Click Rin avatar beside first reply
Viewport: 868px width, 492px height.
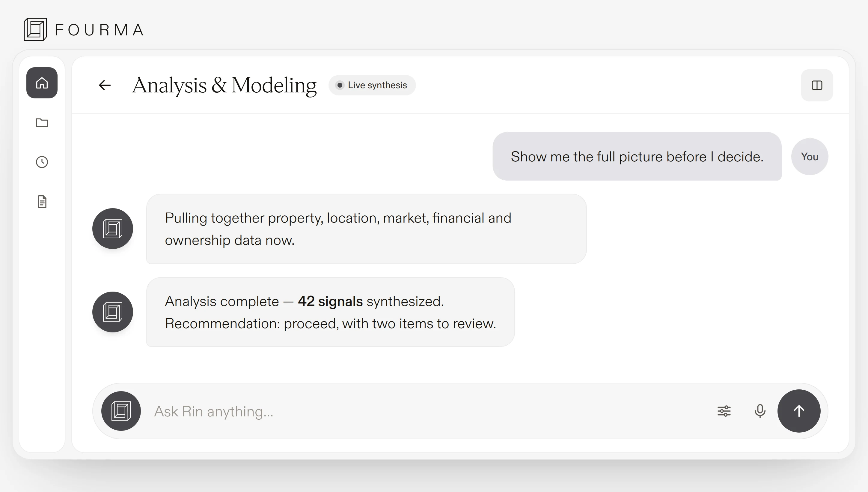pyautogui.click(x=113, y=229)
